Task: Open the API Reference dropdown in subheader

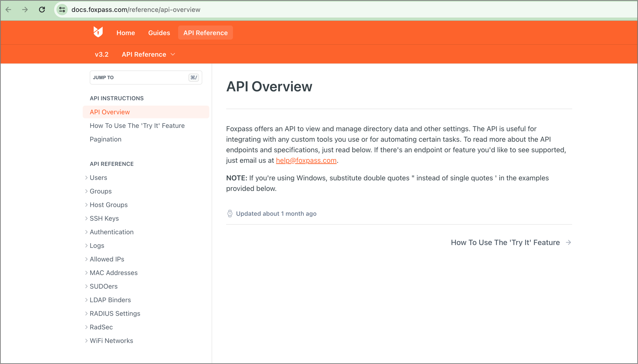Action: pyautogui.click(x=148, y=54)
